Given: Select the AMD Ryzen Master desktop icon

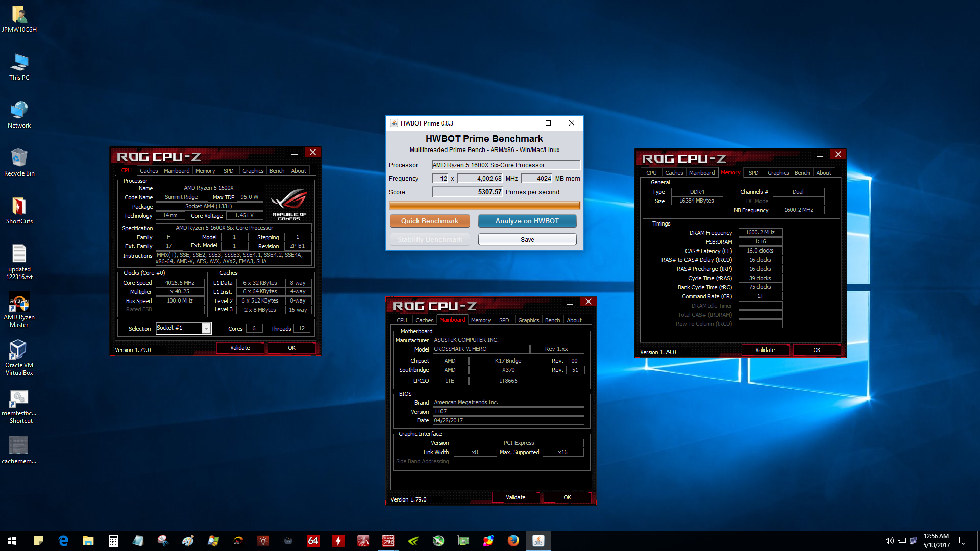Looking at the screenshot, I should pos(19,310).
